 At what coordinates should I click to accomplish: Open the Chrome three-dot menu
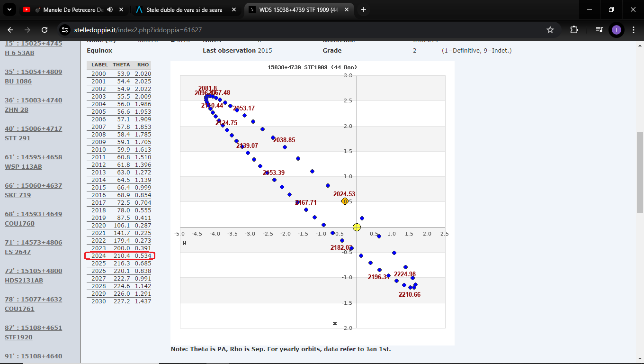click(x=634, y=30)
